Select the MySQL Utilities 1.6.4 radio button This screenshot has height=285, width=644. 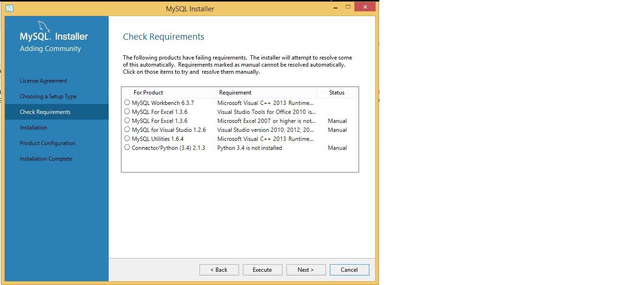click(127, 138)
